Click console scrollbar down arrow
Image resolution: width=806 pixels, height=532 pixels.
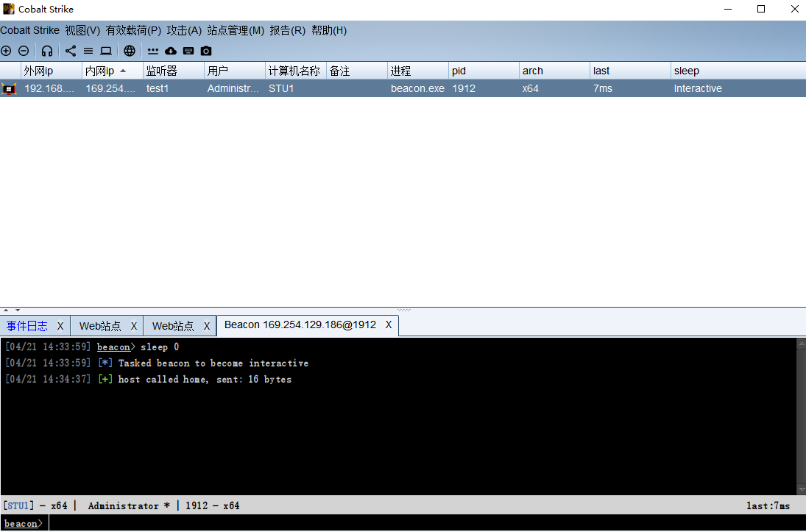tap(801, 490)
